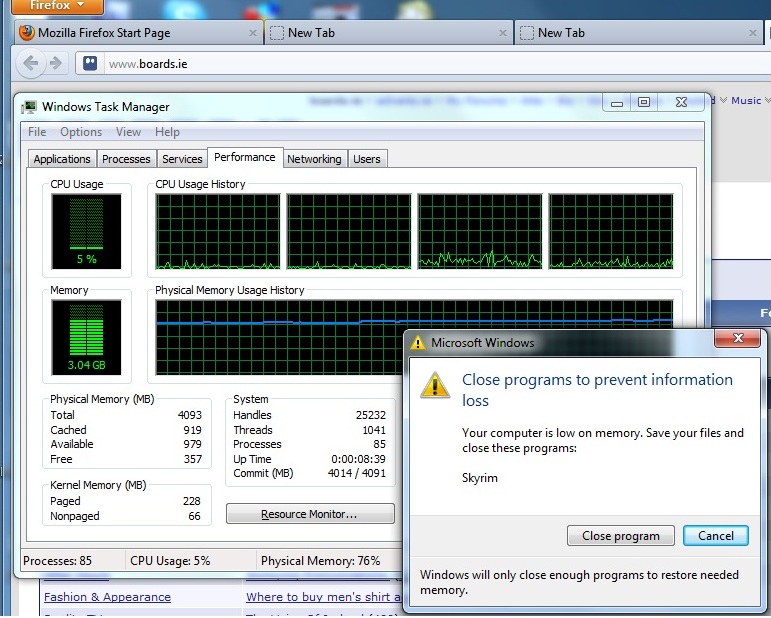Open Resource Monitor
Screen dimensions: 771x618
point(310,514)
